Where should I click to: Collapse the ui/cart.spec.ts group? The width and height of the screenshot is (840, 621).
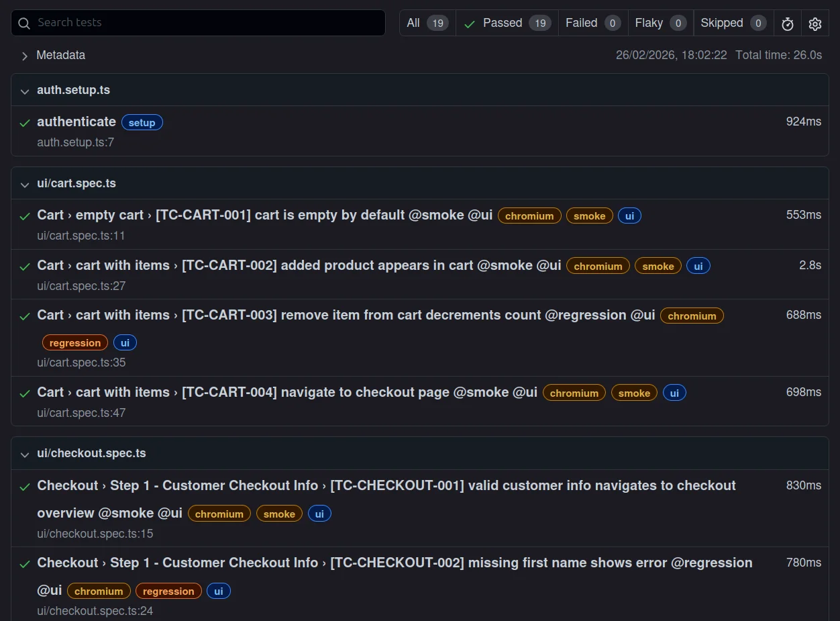click(x=25, y=185)
